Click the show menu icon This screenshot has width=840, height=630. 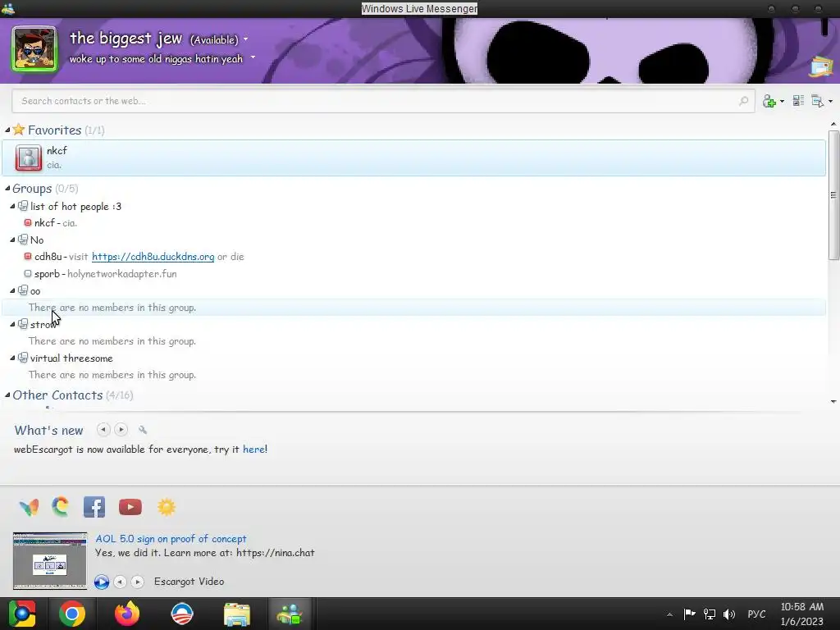pyautogui.click(x=818, y=101)
